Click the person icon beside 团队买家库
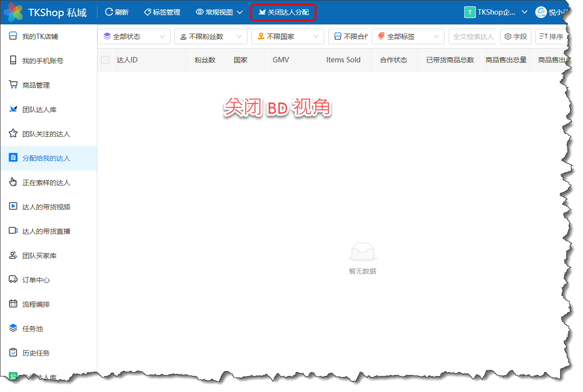Image resolution: width=583 pixels, height=392 pixels. click(x=13, y=255)
